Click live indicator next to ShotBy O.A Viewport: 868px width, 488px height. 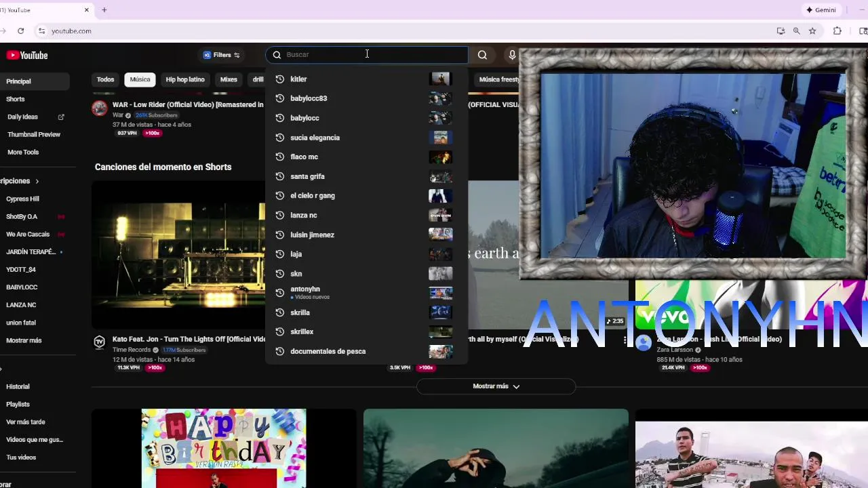[x=61, y=217]
